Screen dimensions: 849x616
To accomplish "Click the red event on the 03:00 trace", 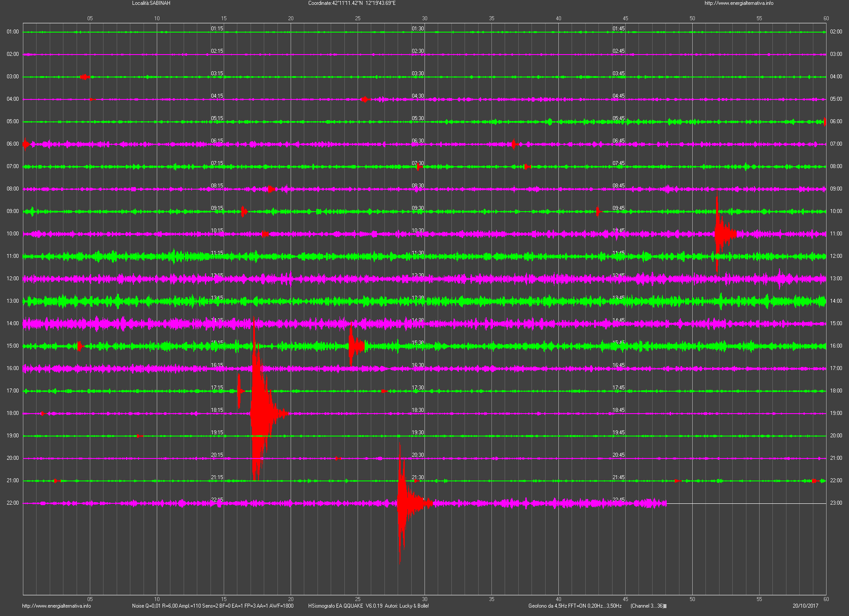I will pyautogui.click(x=85, y=77).
